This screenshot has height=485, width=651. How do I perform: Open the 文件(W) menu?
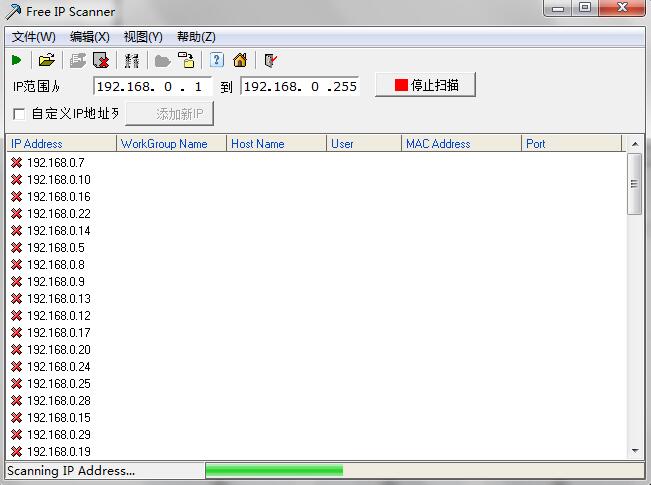pyautogui.click(x=33, y=37)
